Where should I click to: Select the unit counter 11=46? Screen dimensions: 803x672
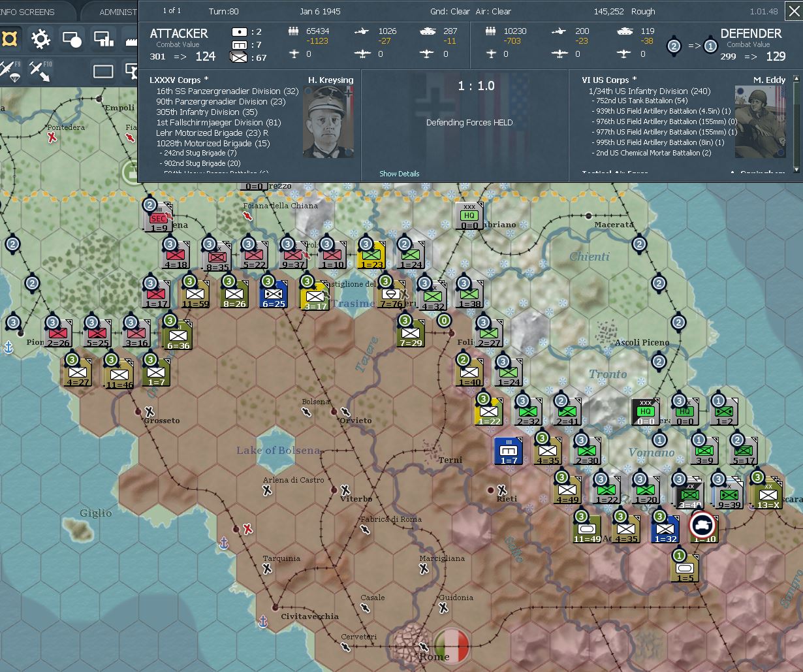coord(119,376)
